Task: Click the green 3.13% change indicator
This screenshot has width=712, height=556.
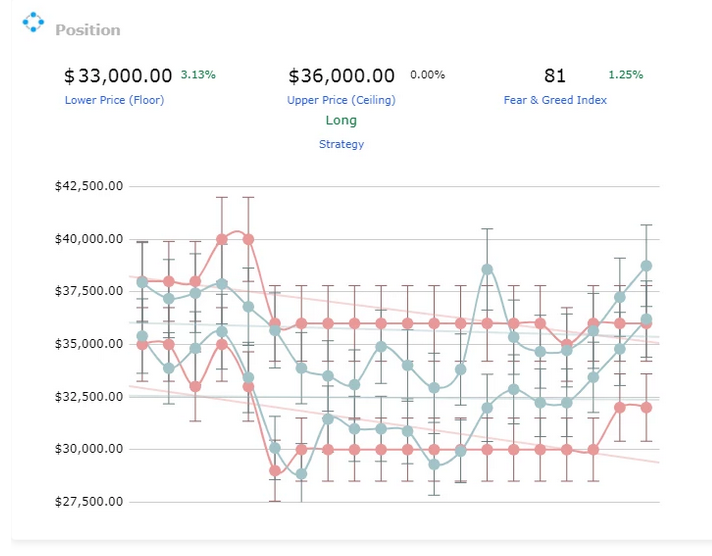Action: tap(198, 74)
